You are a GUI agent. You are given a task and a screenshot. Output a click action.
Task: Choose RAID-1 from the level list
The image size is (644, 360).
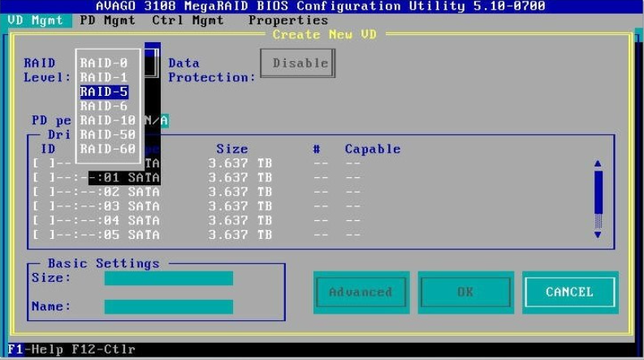[x=104, y=77]
